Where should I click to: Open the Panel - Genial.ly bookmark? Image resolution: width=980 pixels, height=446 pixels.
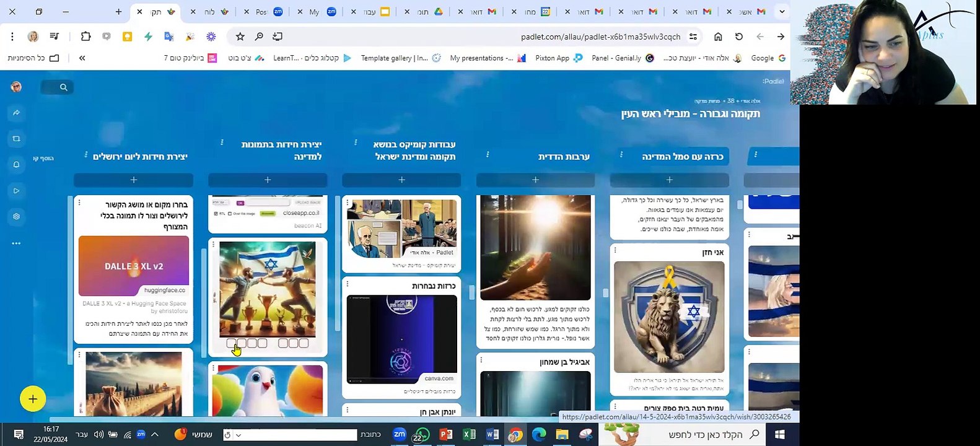click(x=623, y=58)
